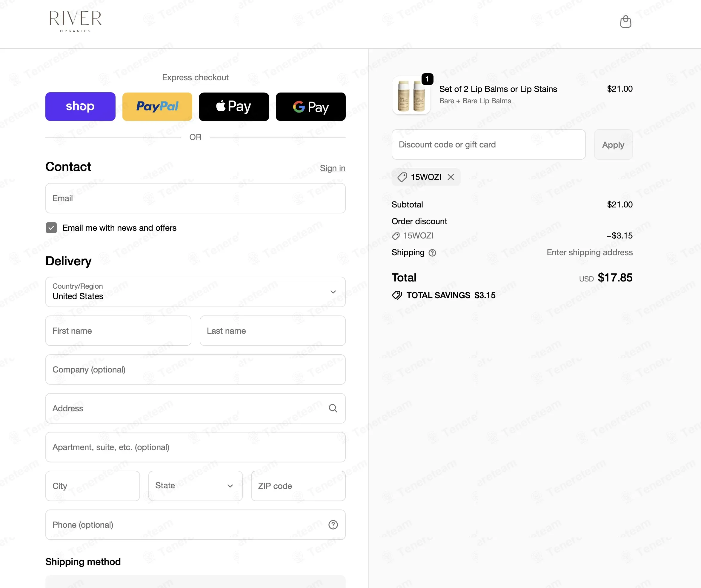Image resolution: width=701 pixels, height=588 pixels.
Task: Focus the Apartment, suite field
Action: [195, 447]
